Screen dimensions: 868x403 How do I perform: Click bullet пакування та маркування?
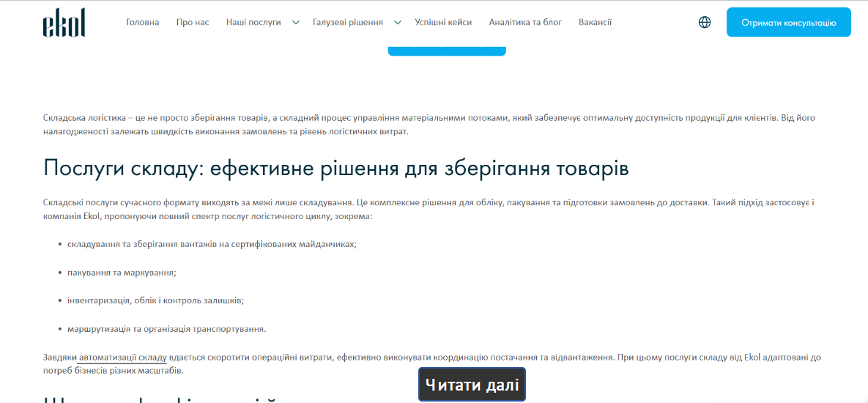tap(122, 273)
